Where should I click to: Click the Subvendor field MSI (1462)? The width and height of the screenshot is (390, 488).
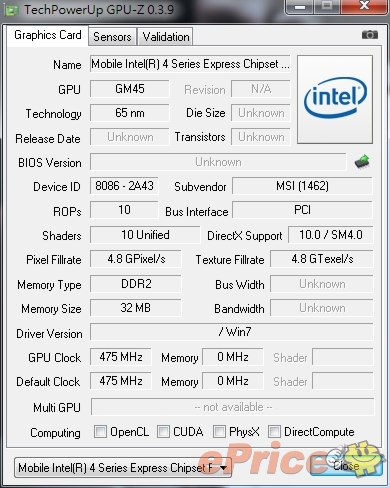pos(302,186)
